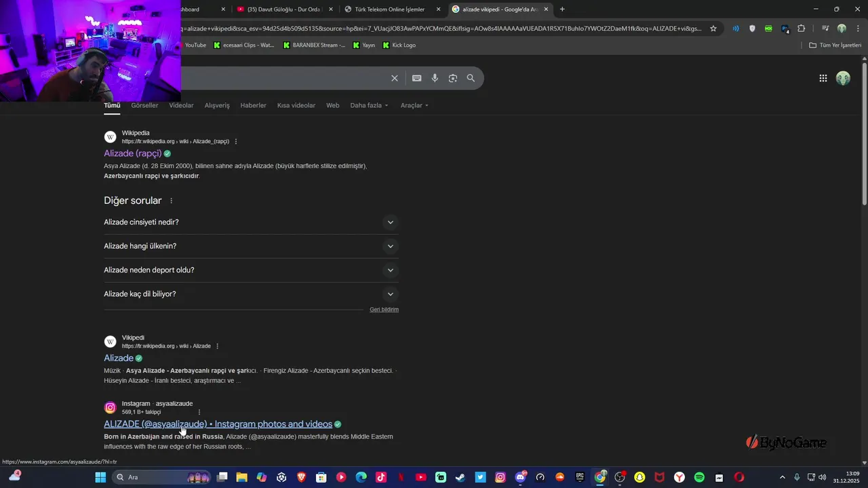
Task: Open the 'Tüm Yer İşaretleri' bookmarks folder
Action: [835, 45]
